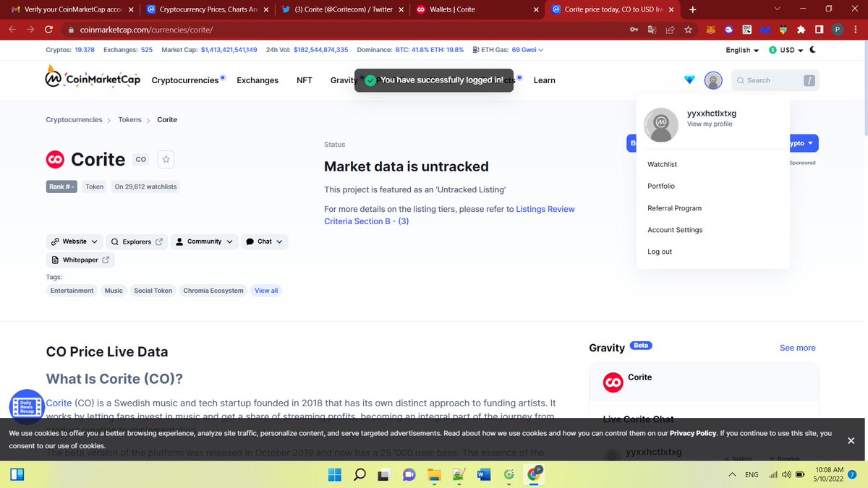Click See more in Gravity section
The image size is (868, 488).
pos(798,348)
